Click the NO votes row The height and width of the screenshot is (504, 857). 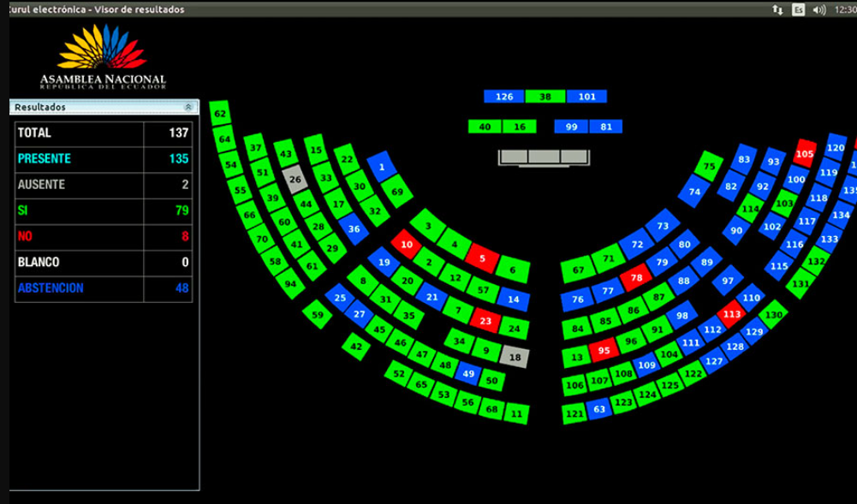(103, 236)
